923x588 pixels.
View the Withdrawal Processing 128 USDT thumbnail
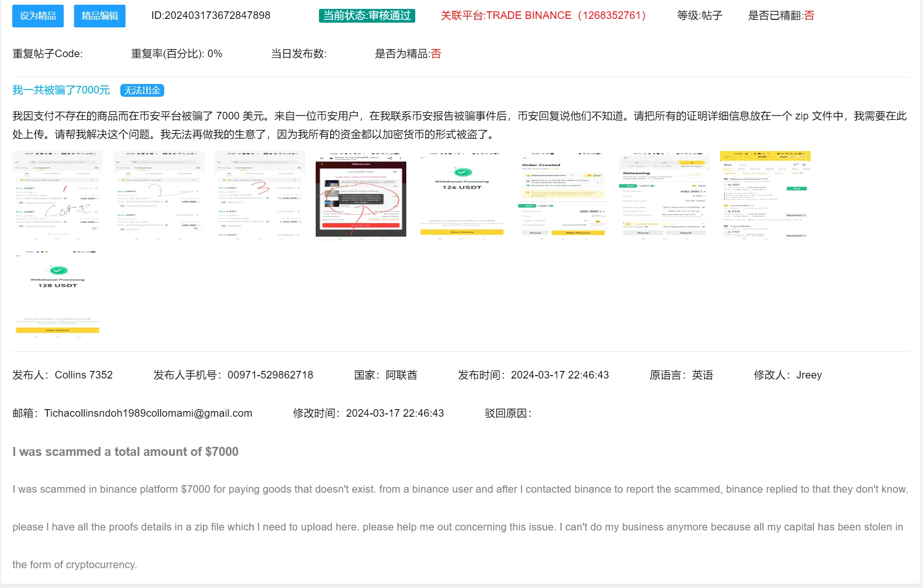57,294
